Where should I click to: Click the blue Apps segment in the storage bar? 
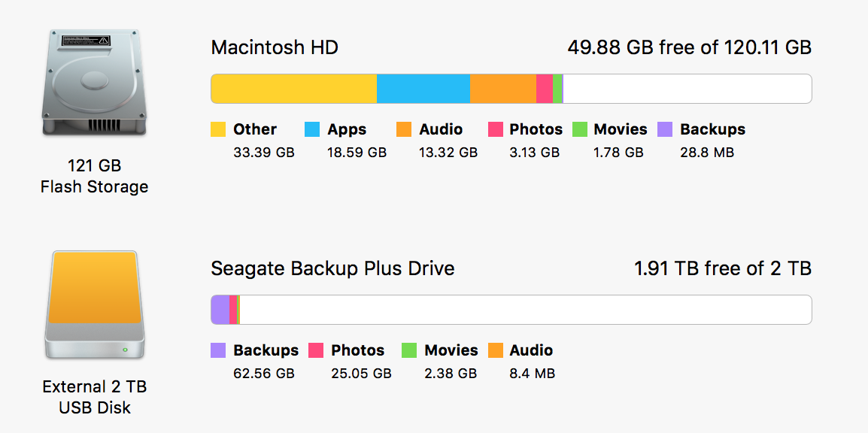[x=423, y=88]
